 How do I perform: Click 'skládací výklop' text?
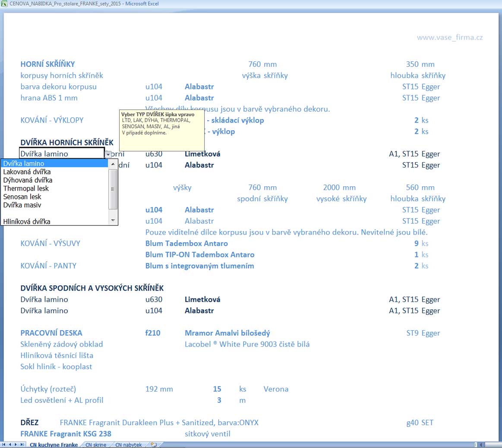pyautogui.click(x=237, y=120)
